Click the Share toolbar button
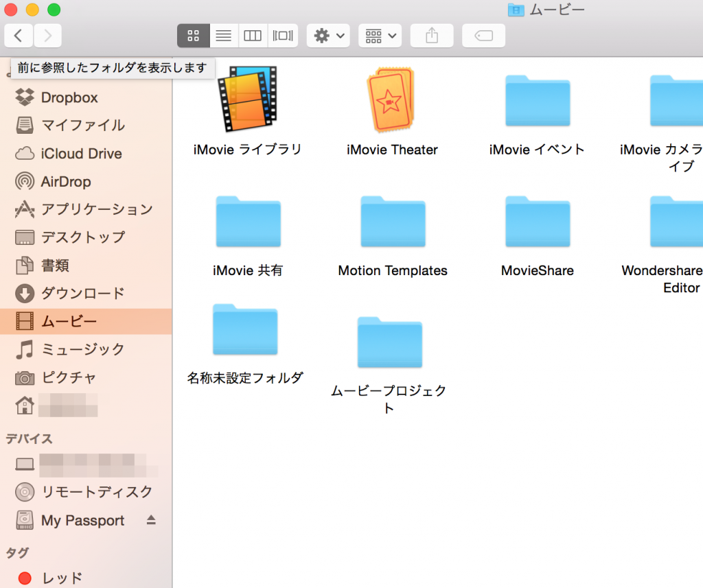This screenshot has height=588, width=703. click(x=432, y=36)
